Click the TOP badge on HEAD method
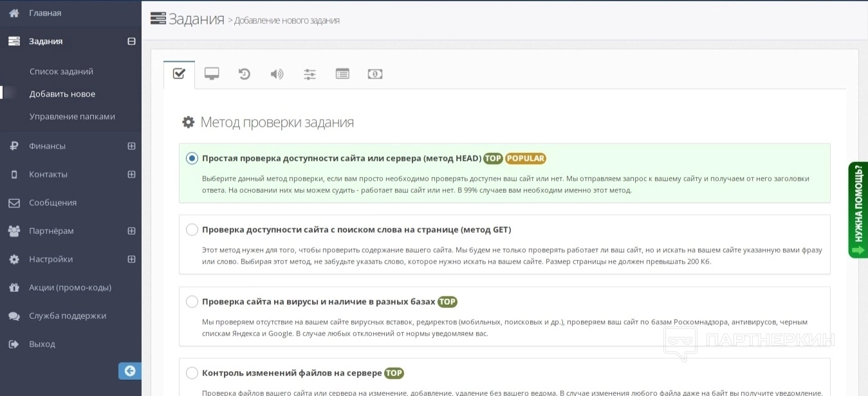Image resolution: width=868 pixels, height=396 pixels. (x=493, y=158)
